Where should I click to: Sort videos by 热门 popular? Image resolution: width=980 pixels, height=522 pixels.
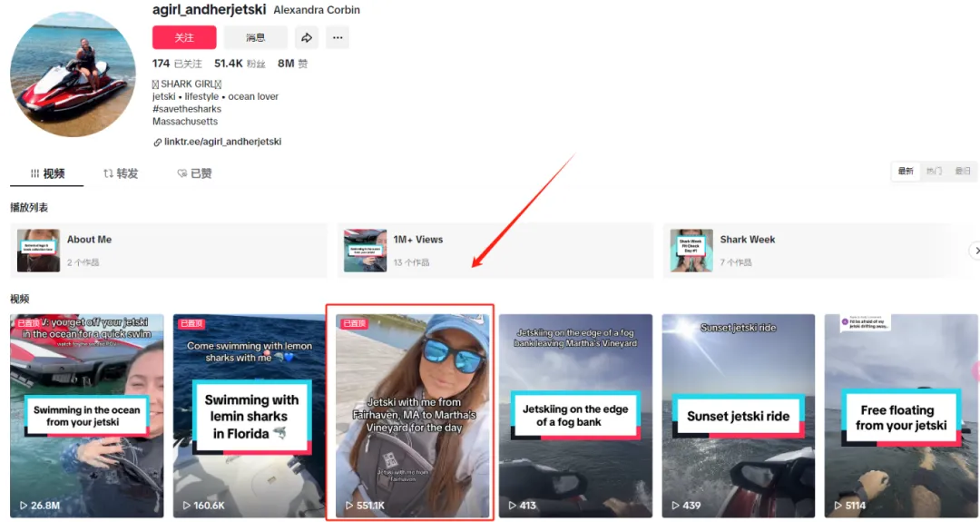(x=934, y=172)
